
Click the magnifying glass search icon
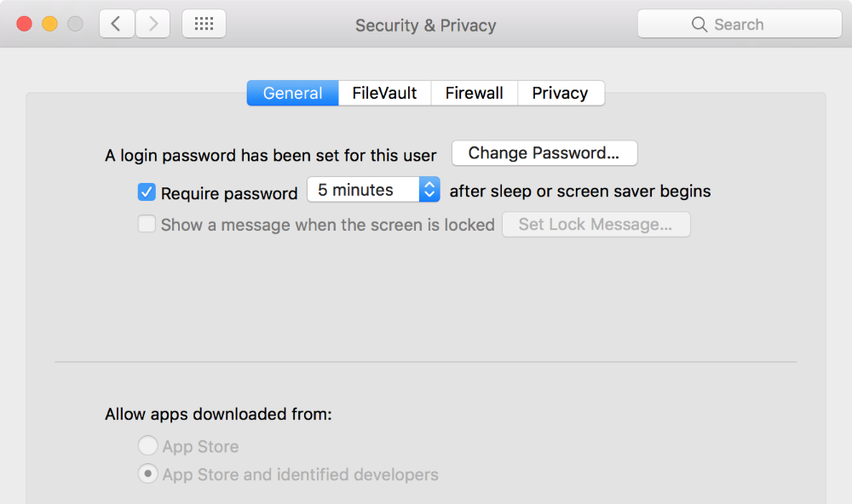(x=699, y=25)
